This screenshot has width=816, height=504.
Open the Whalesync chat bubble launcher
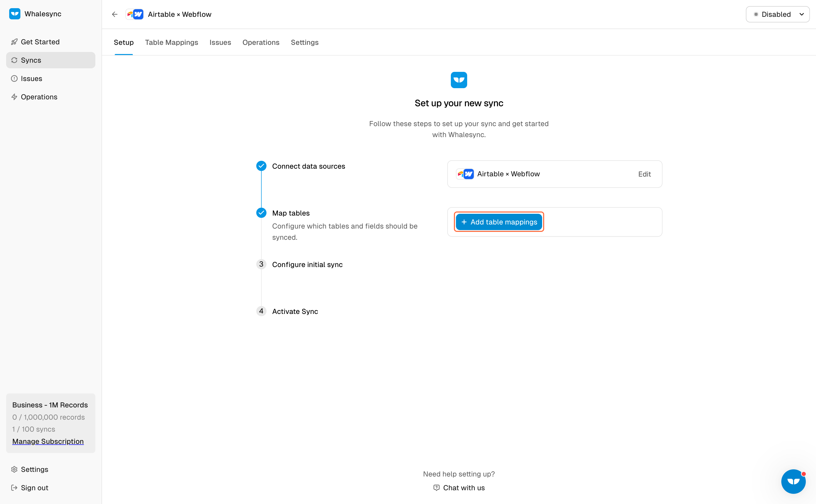coord(793,481)
